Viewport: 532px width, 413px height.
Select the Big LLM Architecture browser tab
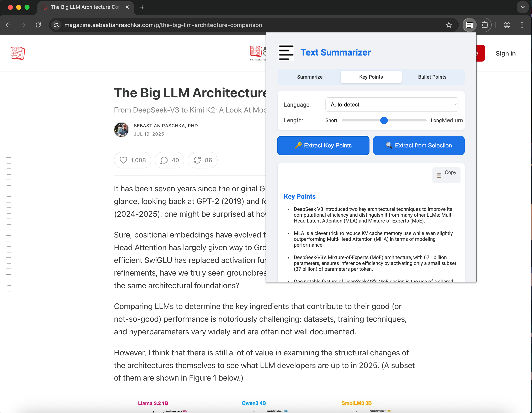85,7
